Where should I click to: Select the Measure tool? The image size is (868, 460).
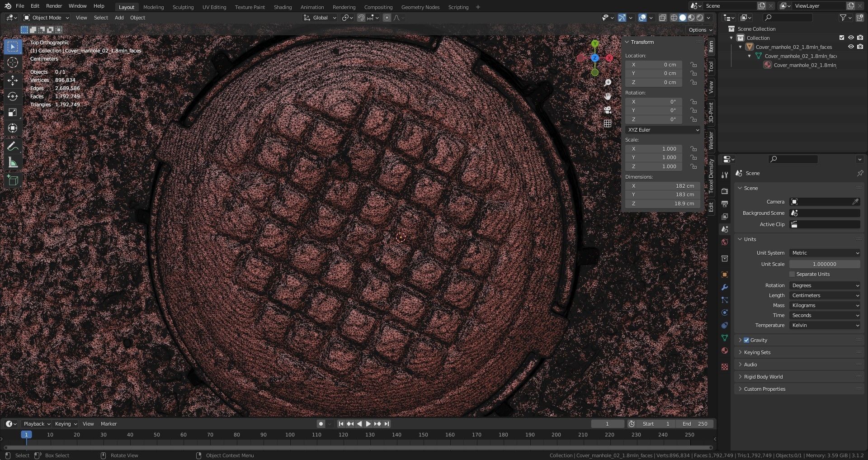click(13, 162)
